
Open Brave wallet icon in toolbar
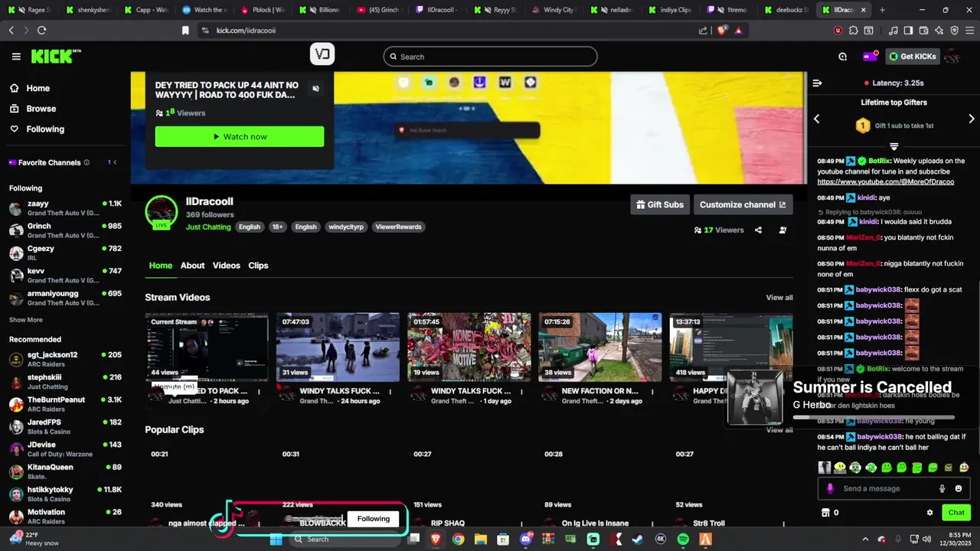923,31
